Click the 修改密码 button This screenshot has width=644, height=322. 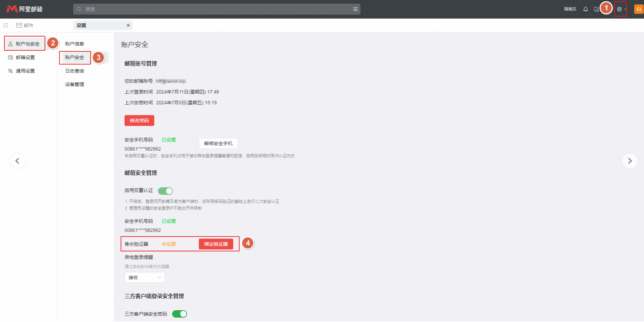pyautogui.click(x=139, y=120)
